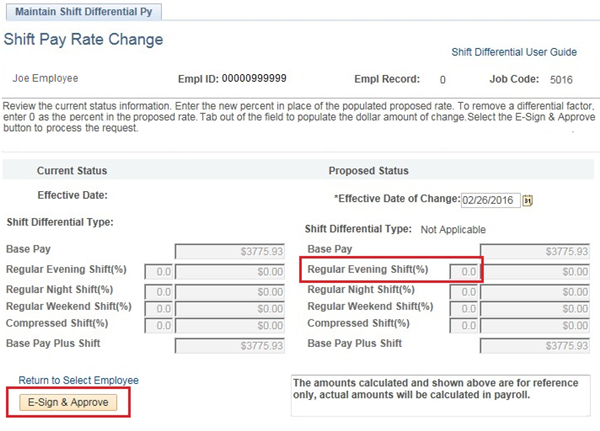Open the calendar picker beside the effective date

pyautogui.click(x=529, y=200)
